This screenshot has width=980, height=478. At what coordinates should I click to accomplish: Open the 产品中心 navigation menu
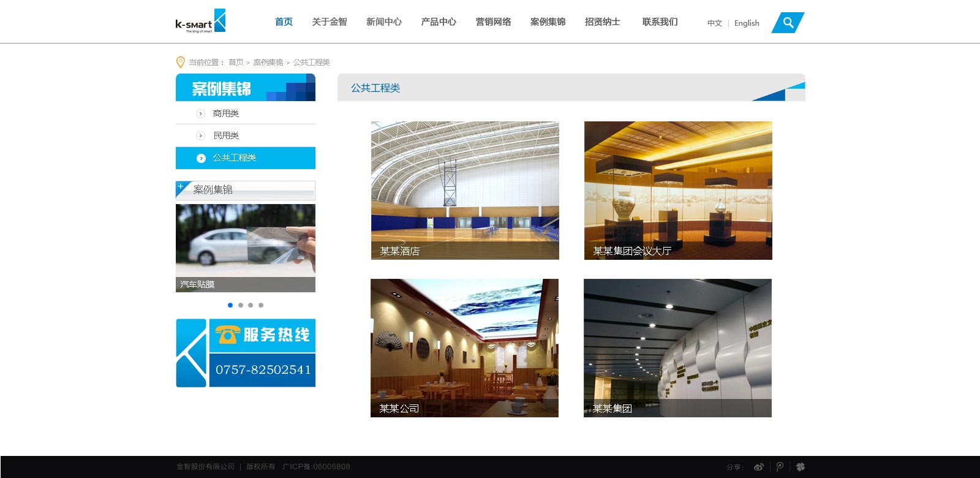pyautogui.click(x=438, y=22)
